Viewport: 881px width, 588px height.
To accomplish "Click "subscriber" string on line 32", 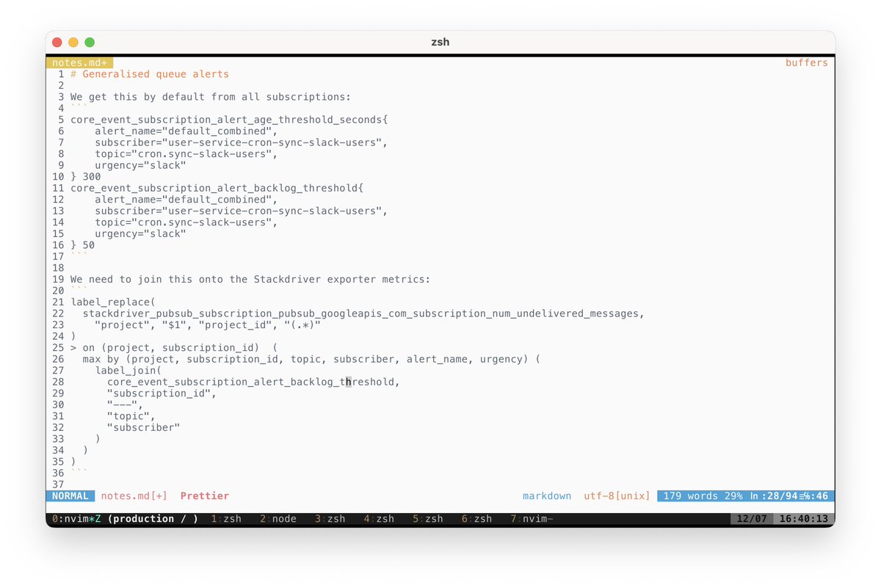I will point(144,427).
